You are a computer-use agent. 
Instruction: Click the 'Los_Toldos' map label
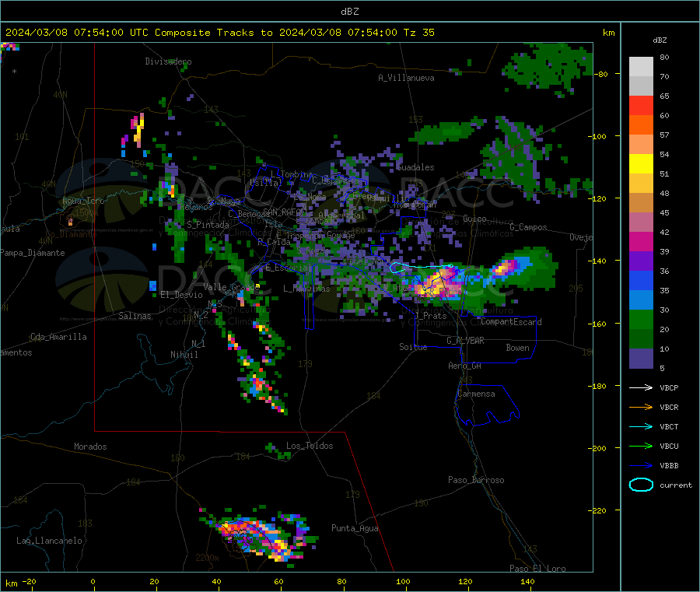pos(310,446)
